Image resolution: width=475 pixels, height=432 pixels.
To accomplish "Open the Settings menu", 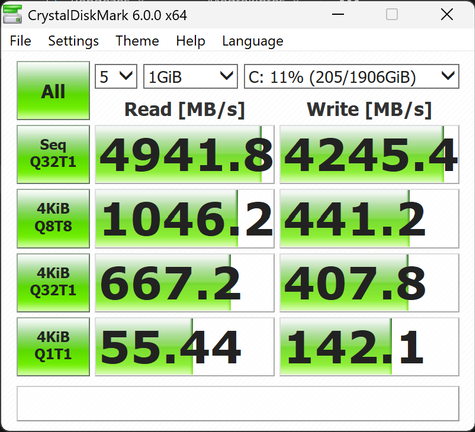I will 73,41.
